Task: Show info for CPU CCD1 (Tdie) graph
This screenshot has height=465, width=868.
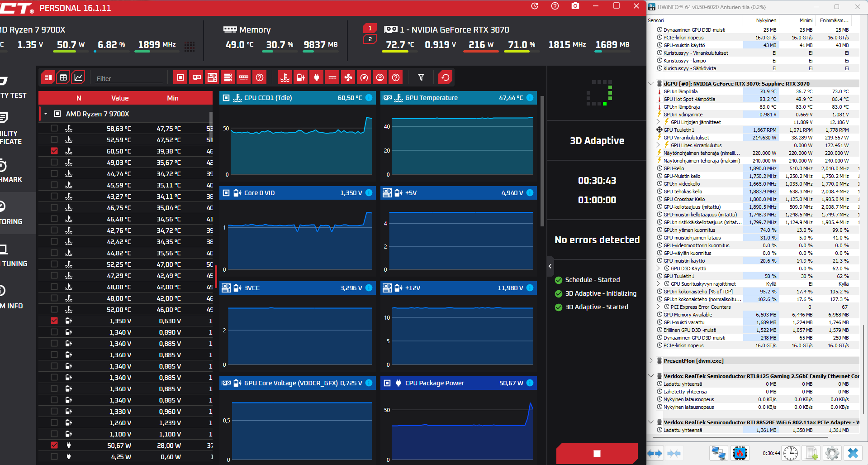Action: pyautogui.click(x=369, y=98)
